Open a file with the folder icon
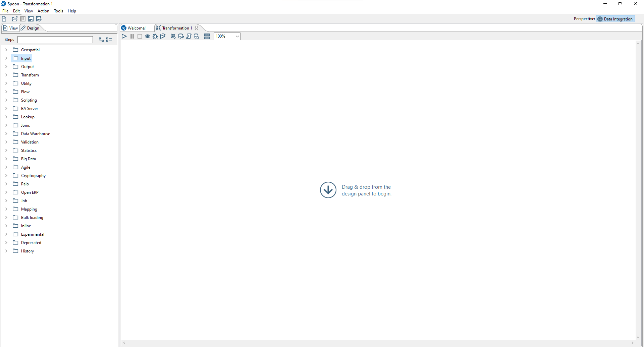 tap(15, 19)
